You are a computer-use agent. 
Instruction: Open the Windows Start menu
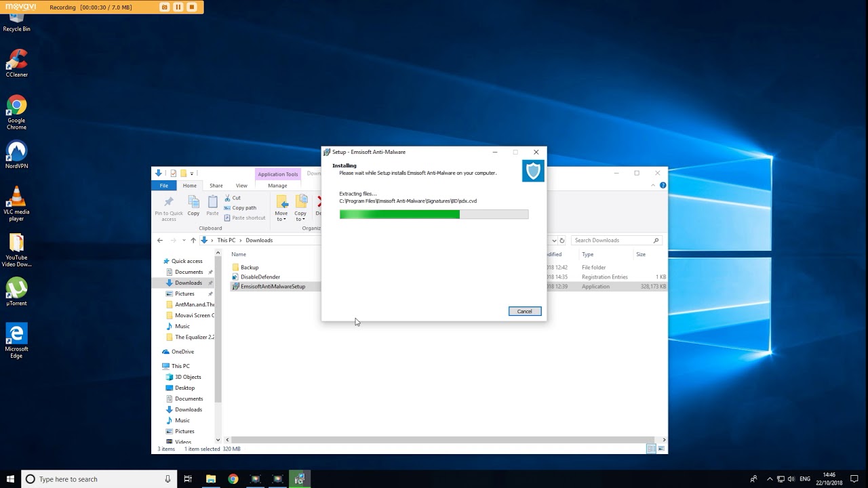tap(10, 479)
